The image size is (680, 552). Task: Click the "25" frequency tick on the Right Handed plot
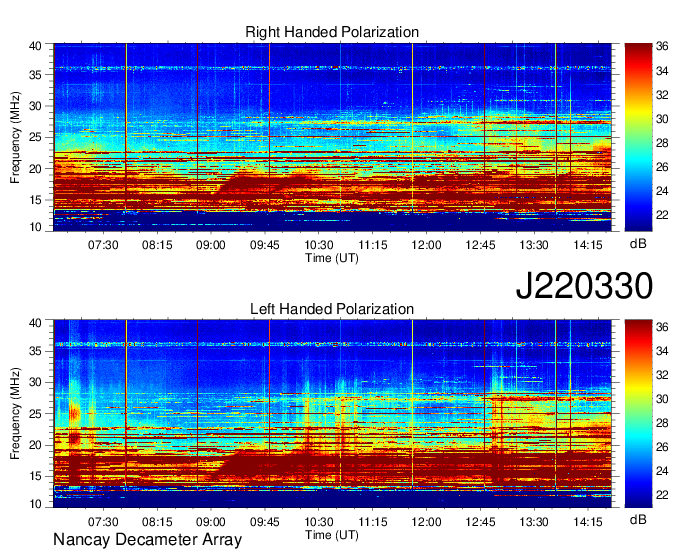35,137
